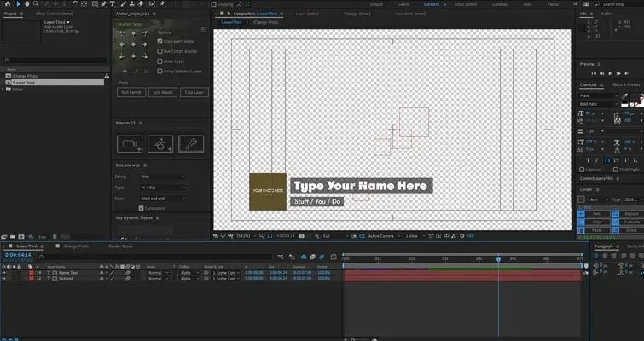Toggle the Move Layer checkbox
The width and height of the screenshot is (644, 341).
[x=160, y=61]
